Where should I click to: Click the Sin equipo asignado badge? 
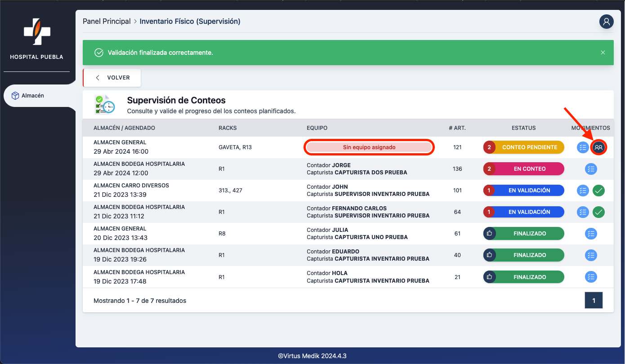click(369, 147)
